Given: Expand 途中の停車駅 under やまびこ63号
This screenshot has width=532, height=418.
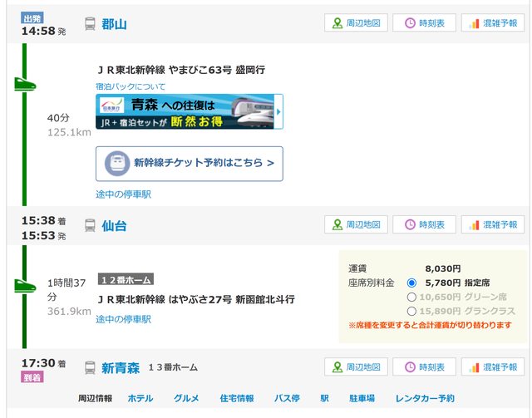Looking at the screenshot, I should click(123, 194).
